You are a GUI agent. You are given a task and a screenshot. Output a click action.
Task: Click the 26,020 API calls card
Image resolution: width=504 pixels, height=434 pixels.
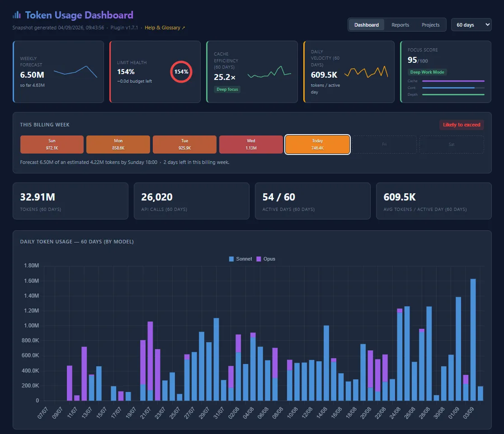pyautogui.click(x=192, y=201)
